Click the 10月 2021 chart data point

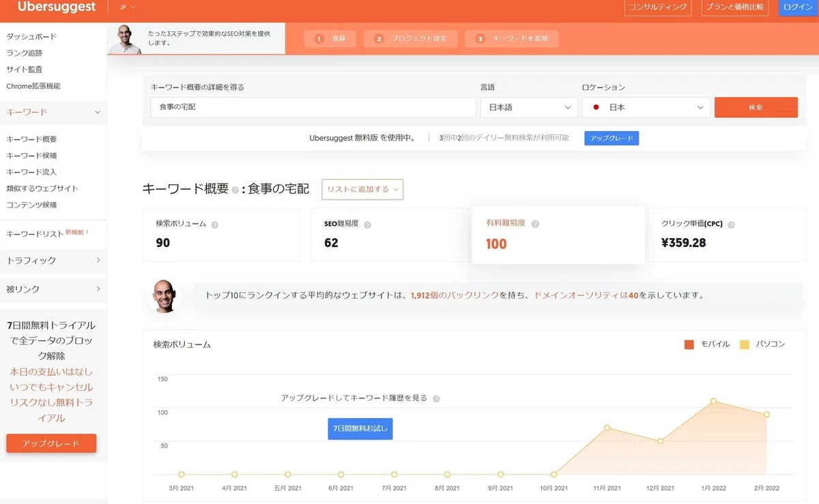coord(554,474)
